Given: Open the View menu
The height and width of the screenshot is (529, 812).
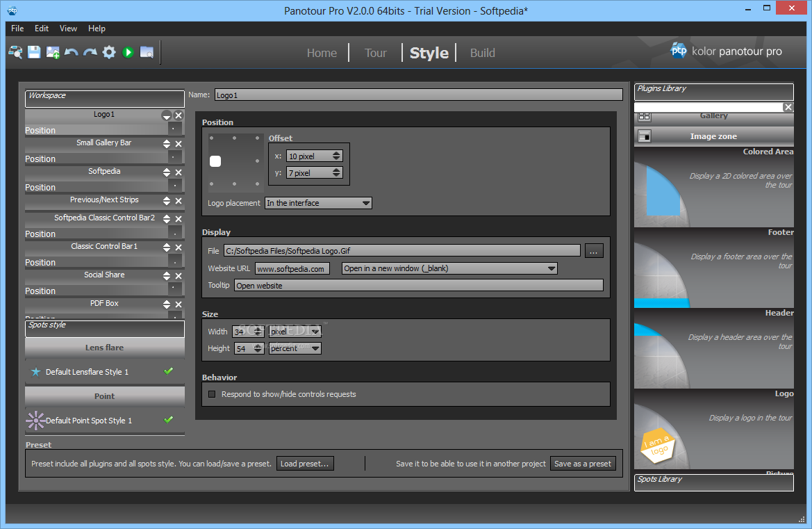Looking at the screenshot, I should [x=68, y=29].
